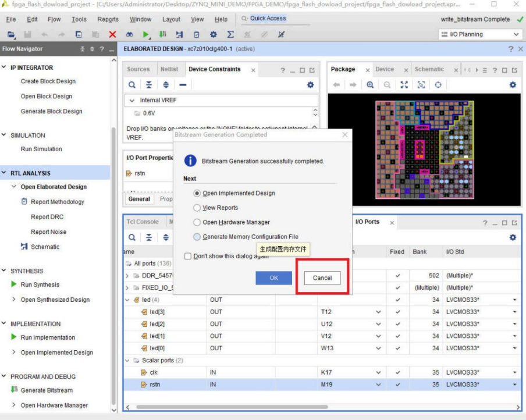
Task: Click the red X delete icon in toolbar
Action: pos(112,35)
